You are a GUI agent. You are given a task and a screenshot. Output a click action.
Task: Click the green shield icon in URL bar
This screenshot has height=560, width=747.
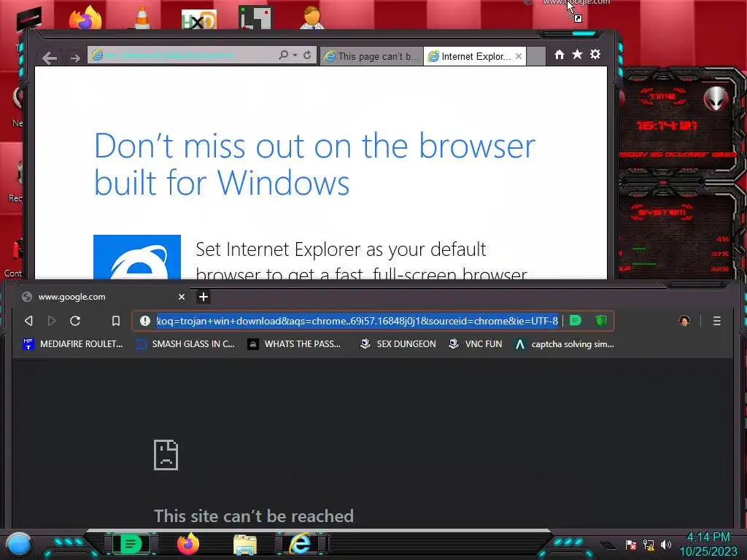point(601,321)
